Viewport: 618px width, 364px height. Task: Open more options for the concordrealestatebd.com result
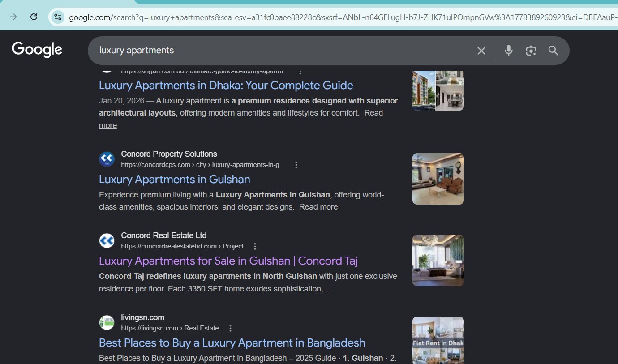(255, 246)
